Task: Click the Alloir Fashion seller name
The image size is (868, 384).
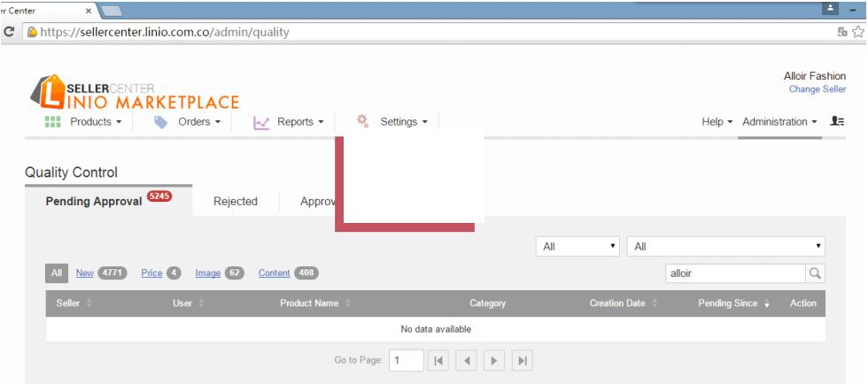Action: pos(815,76)
